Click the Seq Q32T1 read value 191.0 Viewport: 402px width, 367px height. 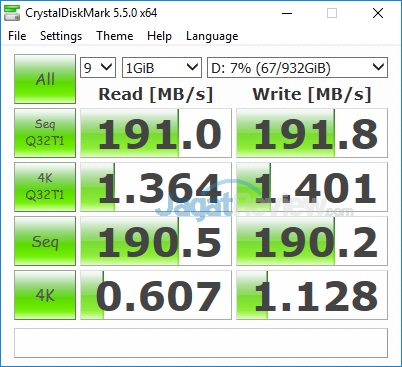pyautogui.click(x=156, y=133)
